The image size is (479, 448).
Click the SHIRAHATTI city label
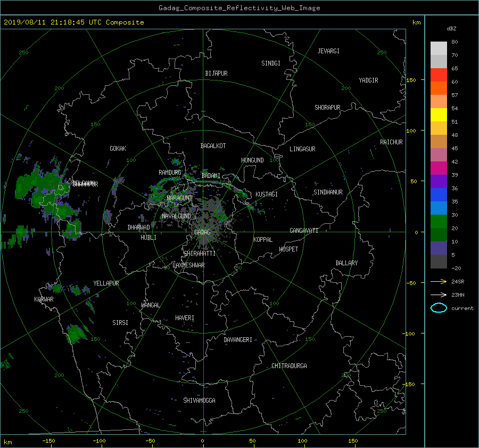click(x=200, y=254)
